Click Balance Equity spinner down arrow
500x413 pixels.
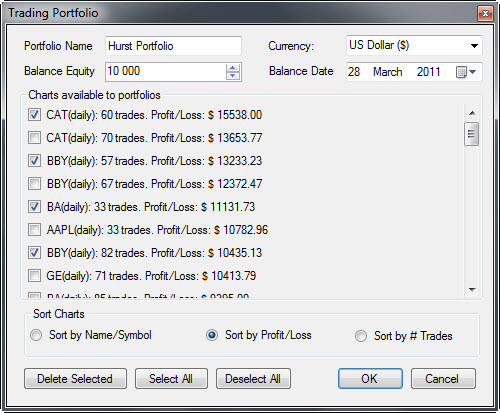coord(232,76)
